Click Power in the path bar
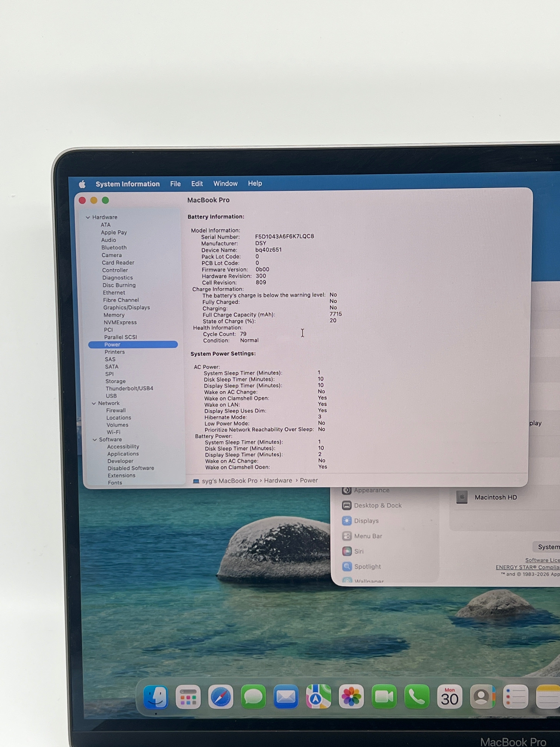The height and width of the screenshot is (747, 560). point(309,480)
